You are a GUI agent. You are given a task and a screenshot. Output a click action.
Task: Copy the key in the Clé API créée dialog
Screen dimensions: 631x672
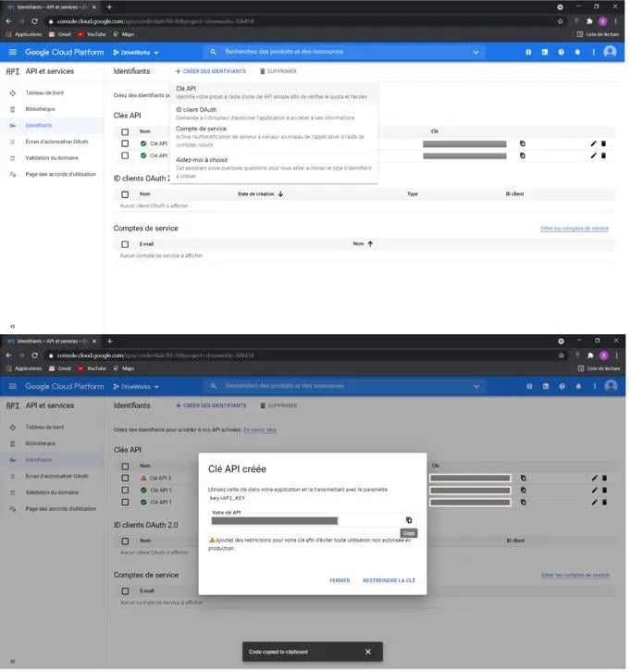[409, 520]
